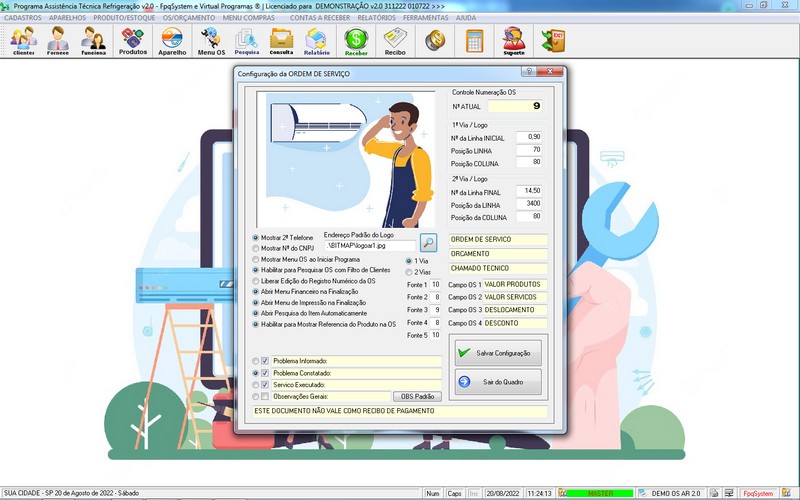Open the AJUDA menu
This screenshot has width=800, height=500.
465,18
